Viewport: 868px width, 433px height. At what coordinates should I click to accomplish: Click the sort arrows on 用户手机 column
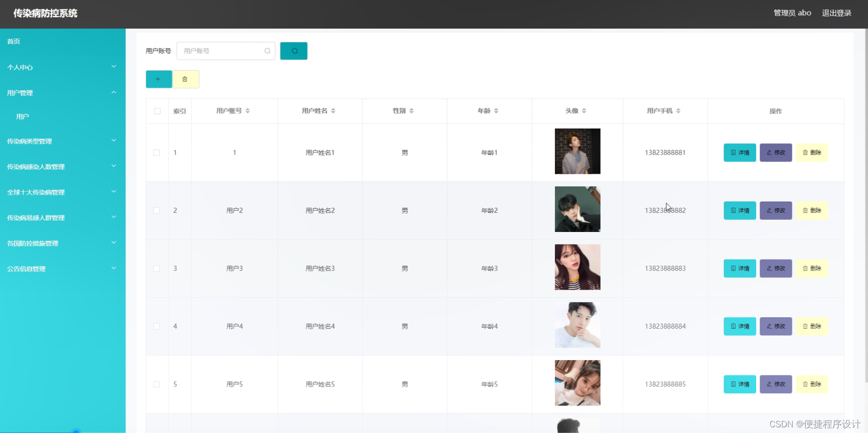pyautogui.click(x=679, y=111)
